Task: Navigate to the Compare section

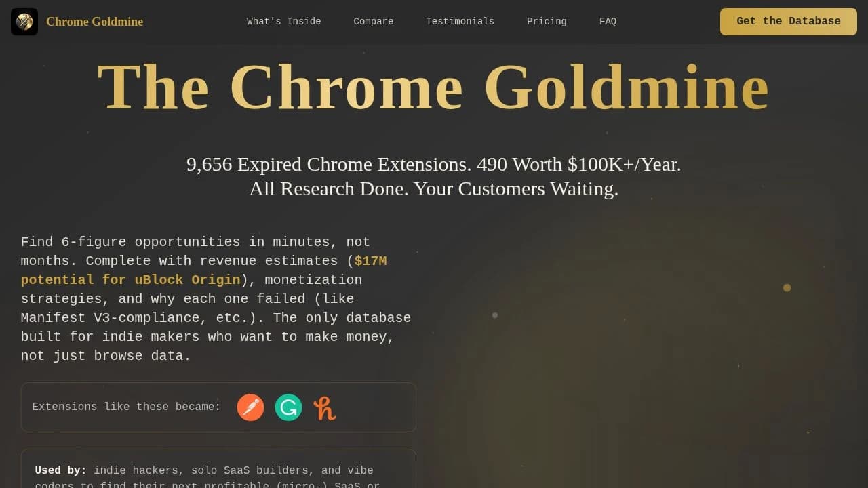Action: click(x=373, y=21)
